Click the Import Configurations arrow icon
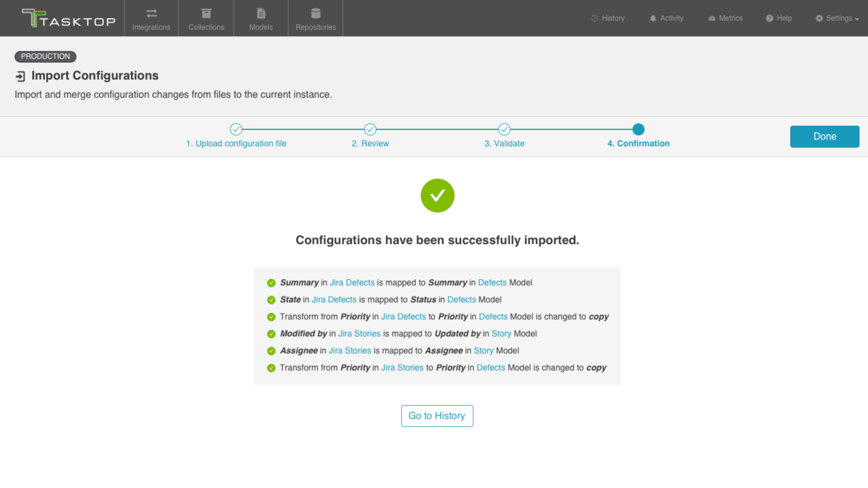 (x=20, y=76)
